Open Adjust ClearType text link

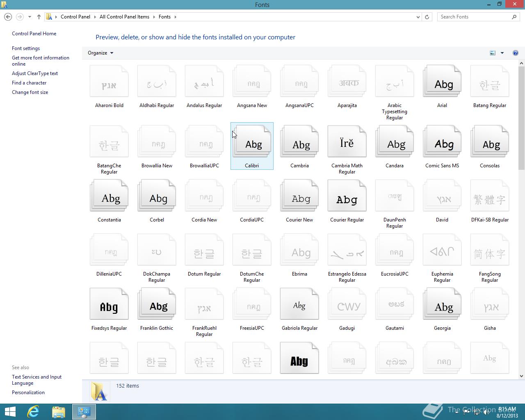tap(35, 73)
